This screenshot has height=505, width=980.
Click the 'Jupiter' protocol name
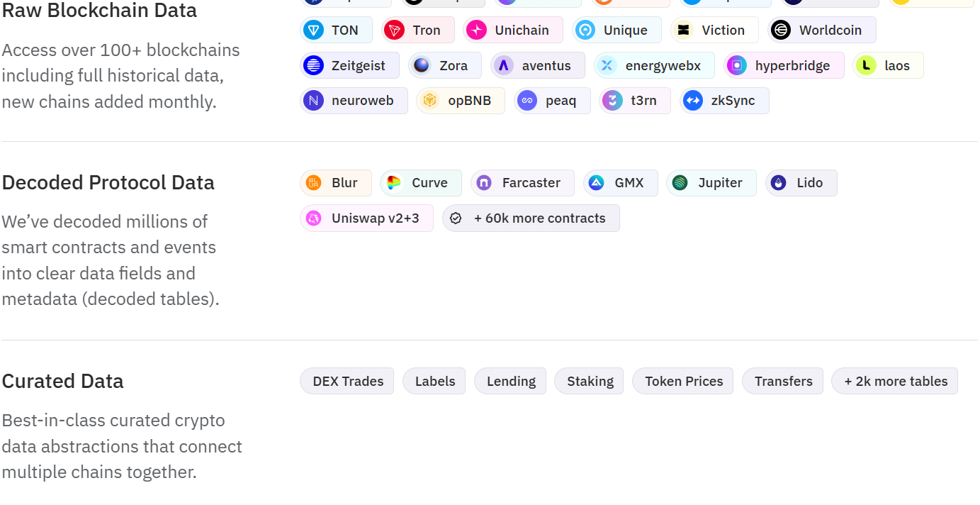click(x=720, y=183)
